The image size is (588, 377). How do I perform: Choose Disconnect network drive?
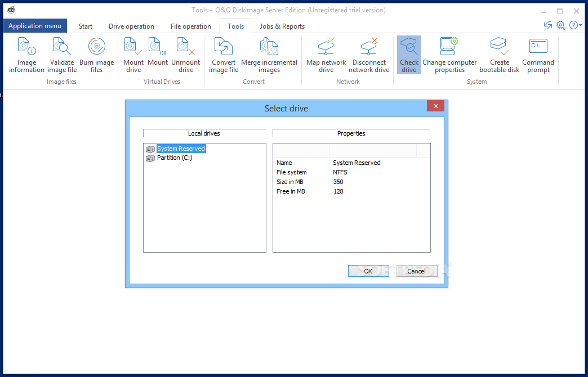[x=369, y=55]
